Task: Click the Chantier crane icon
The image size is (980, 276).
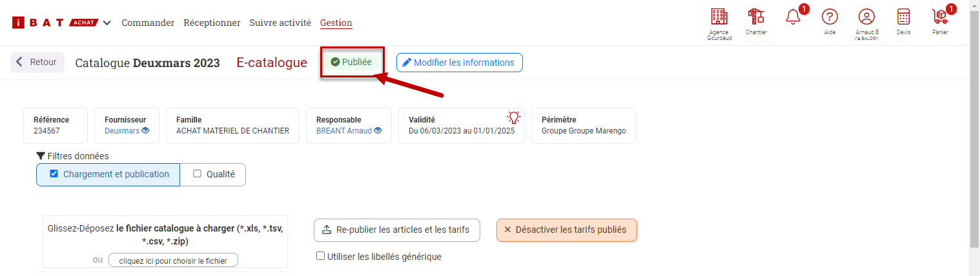Action: 755,17
